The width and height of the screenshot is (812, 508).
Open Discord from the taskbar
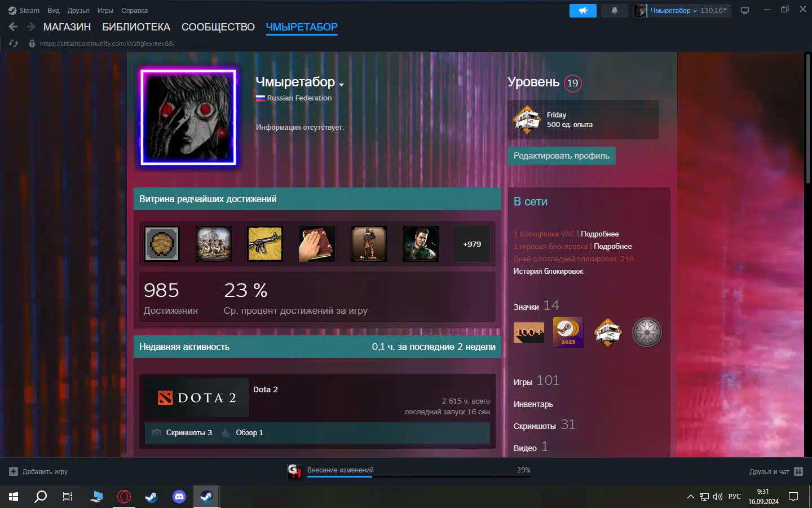tap(179, 497)
